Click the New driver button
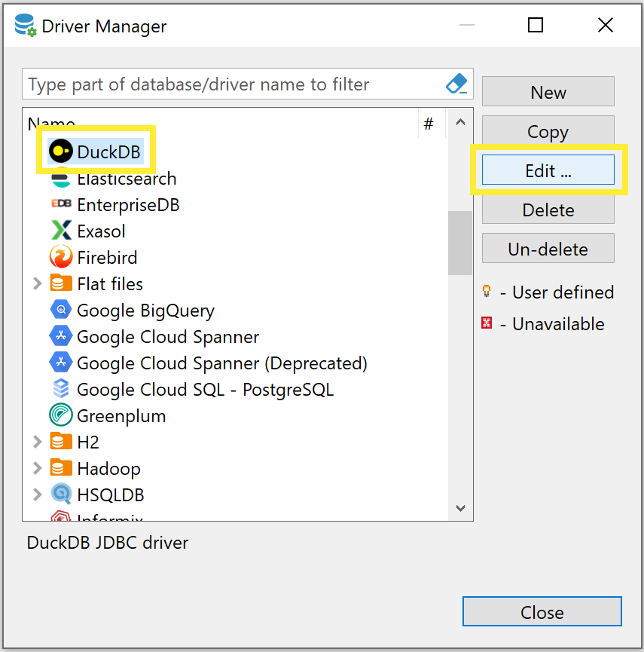Screen dimensions: 644x652 tap(548, 92)
